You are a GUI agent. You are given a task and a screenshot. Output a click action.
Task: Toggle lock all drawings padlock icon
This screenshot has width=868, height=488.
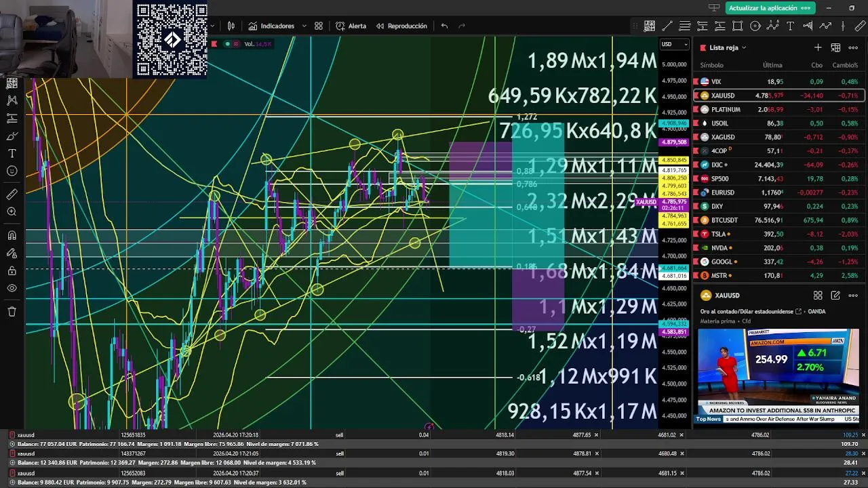[12, 270]
